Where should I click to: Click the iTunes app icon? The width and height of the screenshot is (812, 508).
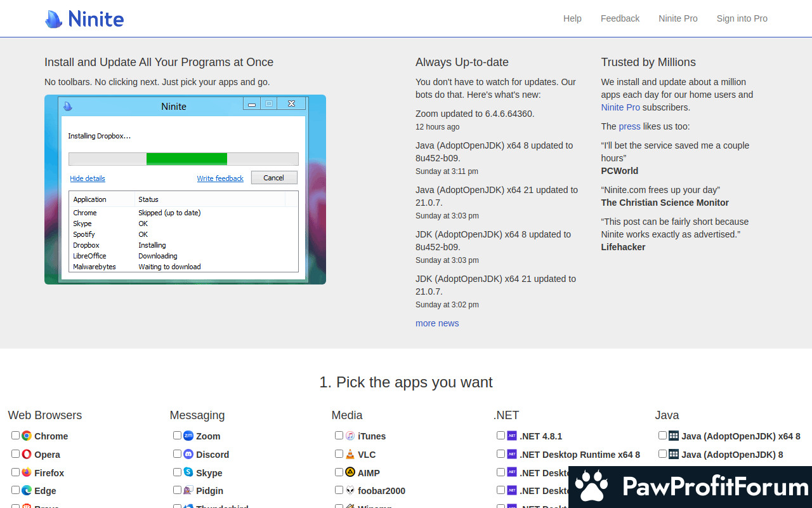350,436
